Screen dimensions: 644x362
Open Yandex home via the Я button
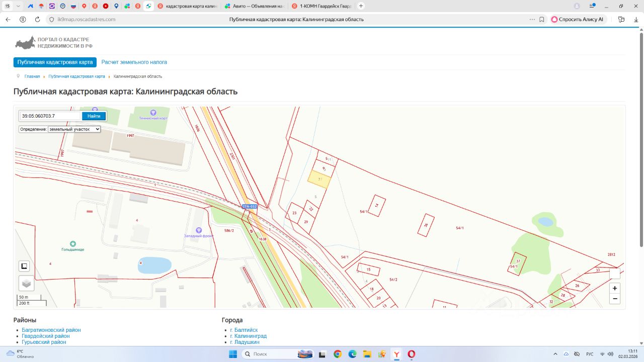pos(23,19)
